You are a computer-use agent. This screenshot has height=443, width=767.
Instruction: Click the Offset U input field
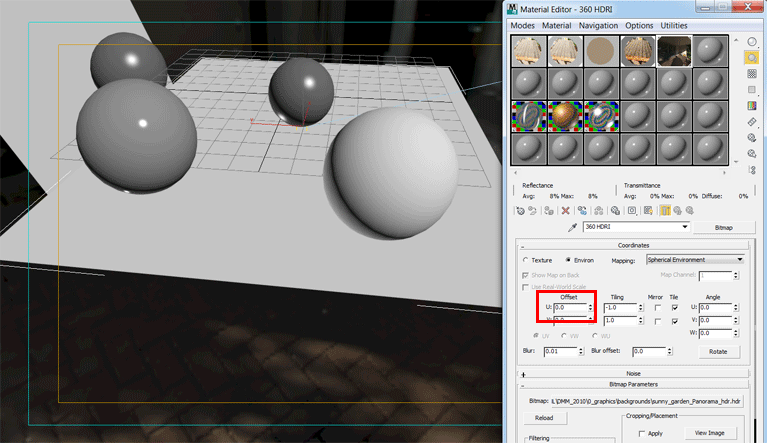[570, 308]
